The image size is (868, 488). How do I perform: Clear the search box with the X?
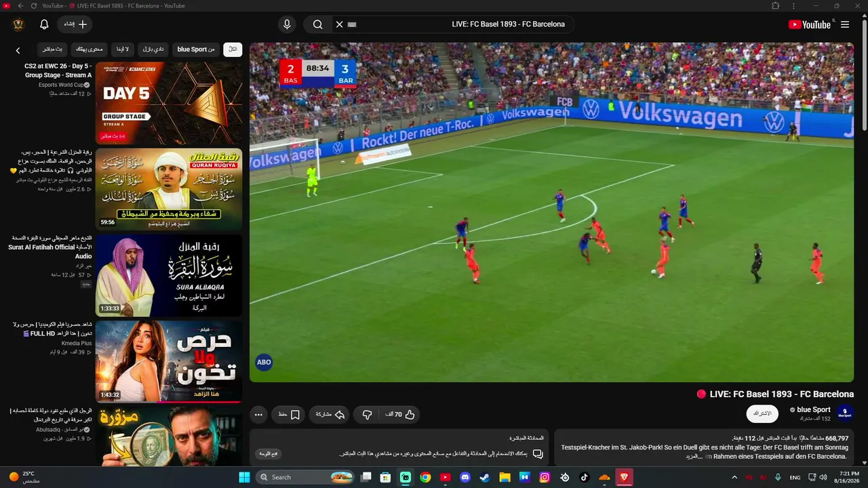coord(340,24)
